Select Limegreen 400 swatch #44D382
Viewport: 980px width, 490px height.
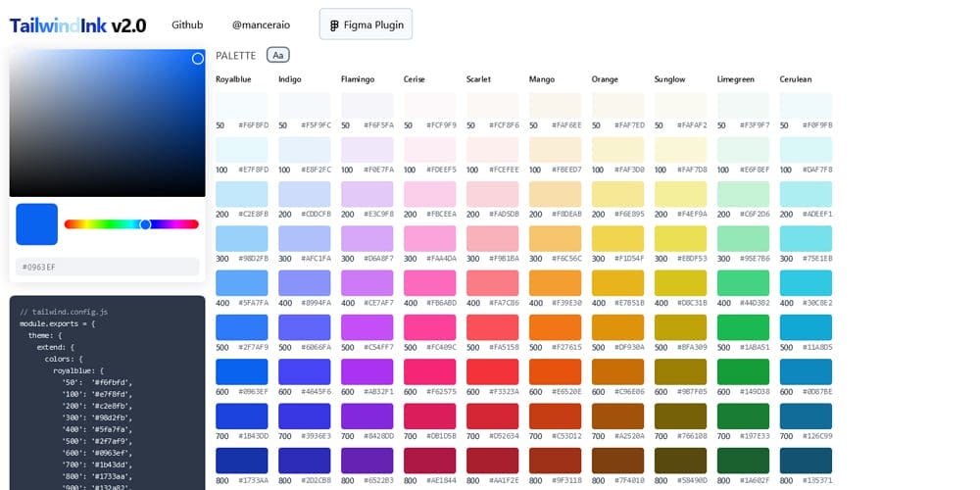pos(744,283)
